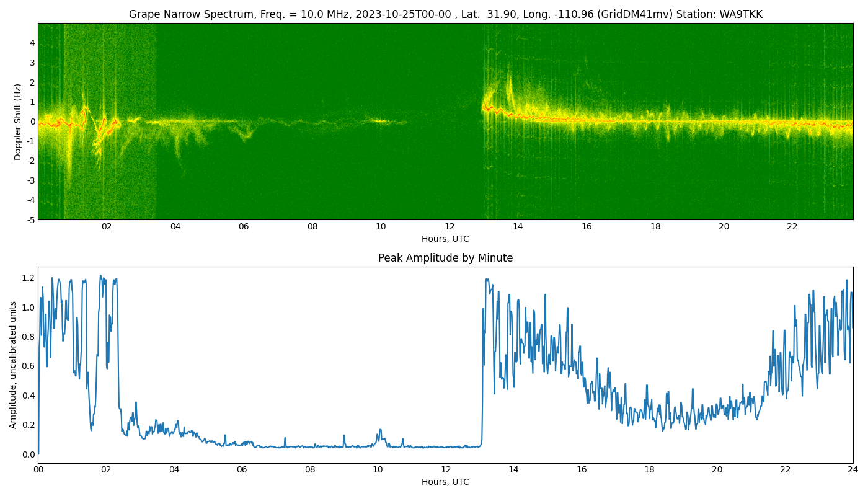Screen dimensions: 868x496
Task: Click the 0.6 amplitude tick label
Action: tap(29, 366)
